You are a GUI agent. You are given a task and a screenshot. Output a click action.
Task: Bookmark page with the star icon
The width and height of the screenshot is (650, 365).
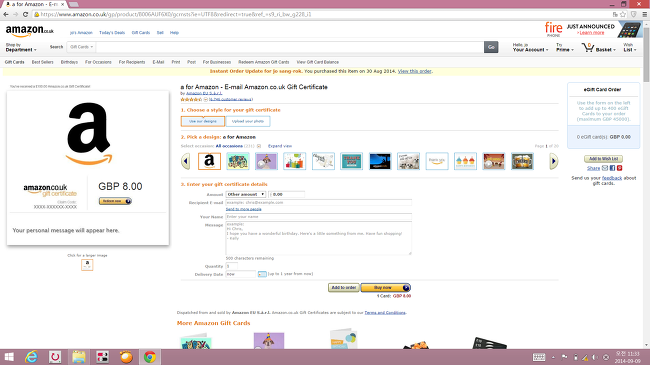(623, 14)
